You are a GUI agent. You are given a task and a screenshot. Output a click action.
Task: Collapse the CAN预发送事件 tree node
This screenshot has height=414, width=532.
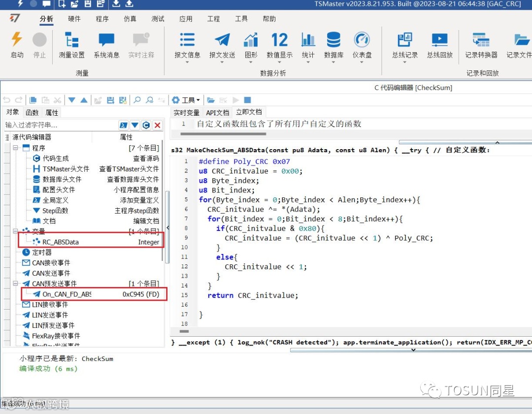[15, 283]
